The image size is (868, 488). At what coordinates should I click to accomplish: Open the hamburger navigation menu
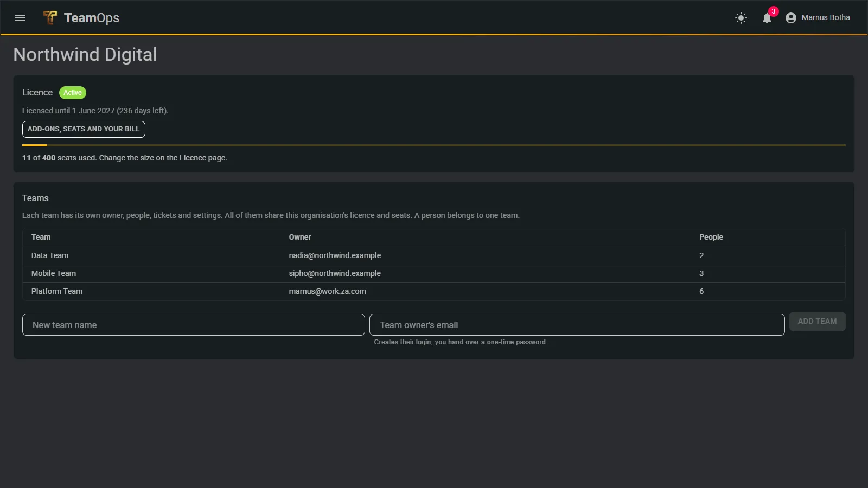pyautogui.click(x=20, y=18)
